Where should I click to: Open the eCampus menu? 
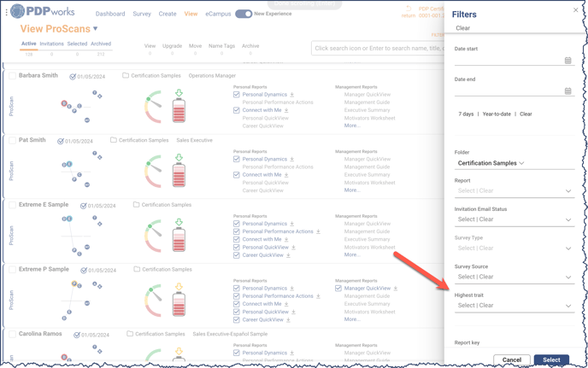(x=218, y=14)
